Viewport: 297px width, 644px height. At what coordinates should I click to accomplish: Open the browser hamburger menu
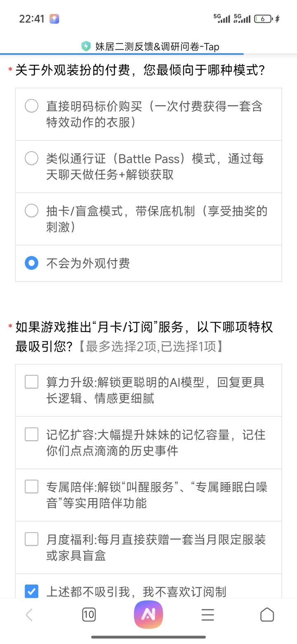(x=207, y=615)
